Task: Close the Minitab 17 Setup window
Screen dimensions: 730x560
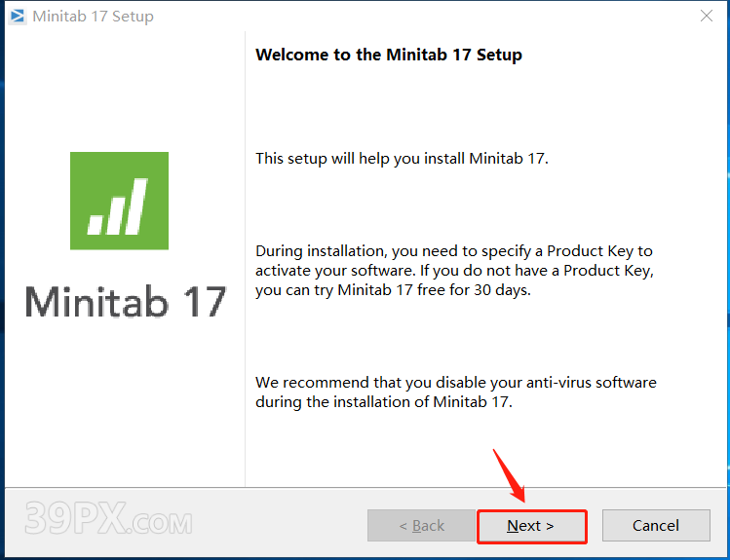Action: click(x=707, y=16)
